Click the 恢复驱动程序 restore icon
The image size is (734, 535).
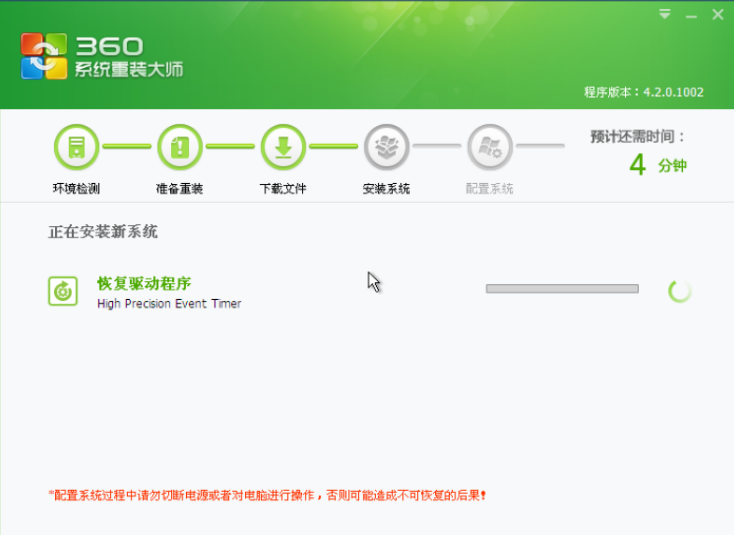pyautogui.click(x=63, y=291)
